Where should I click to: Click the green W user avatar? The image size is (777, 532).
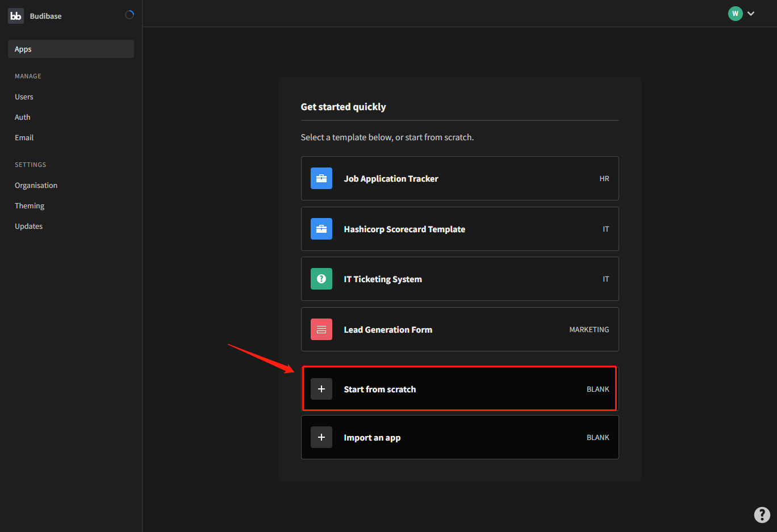point(736,14)
